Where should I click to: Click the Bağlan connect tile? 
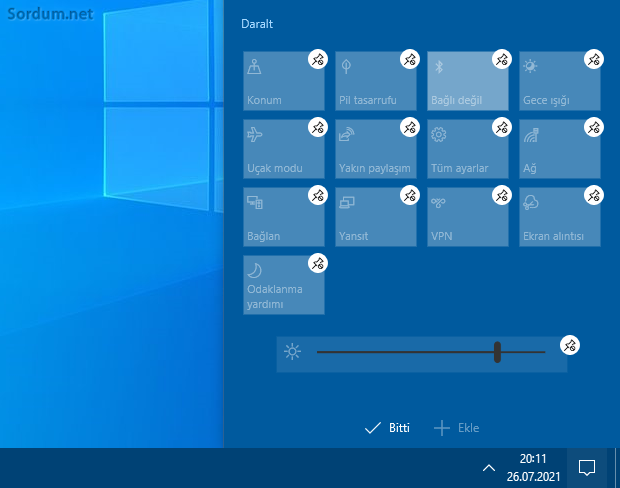284,217
